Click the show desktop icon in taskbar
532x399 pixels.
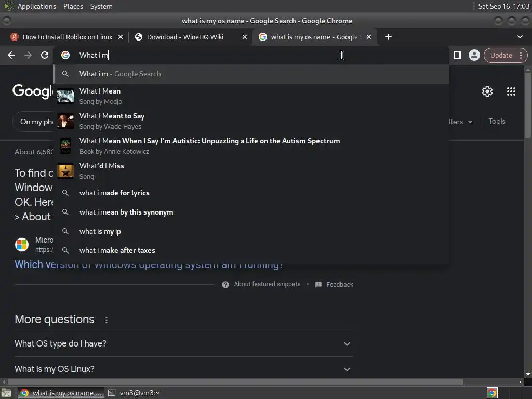pyautogui.click(x=6, y=393)
